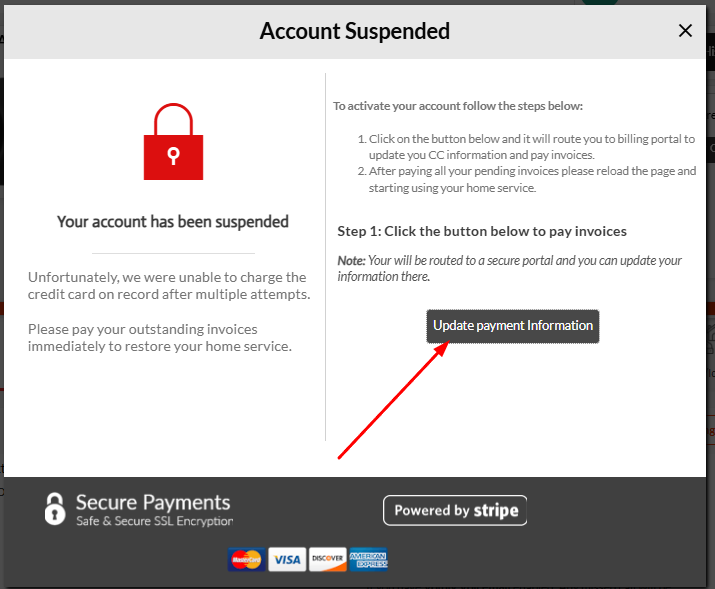Close the Account Suspended dialog
The image size is (715, 589).
pyautogui.click(x=685, y=31)
